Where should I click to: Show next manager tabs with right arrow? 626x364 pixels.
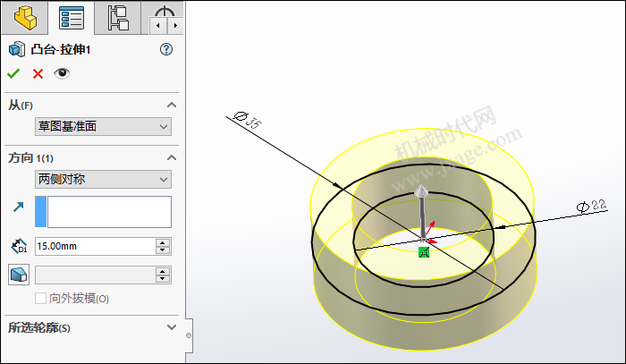[x=175, y=26]
